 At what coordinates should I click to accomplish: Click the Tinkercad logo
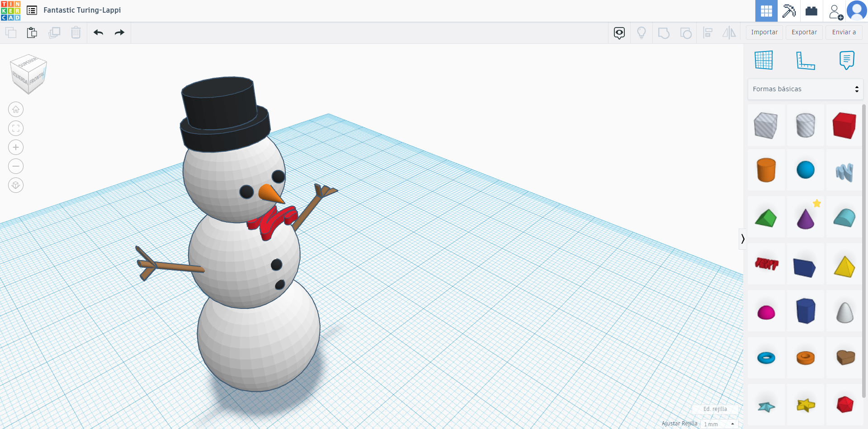coord(11,10)
